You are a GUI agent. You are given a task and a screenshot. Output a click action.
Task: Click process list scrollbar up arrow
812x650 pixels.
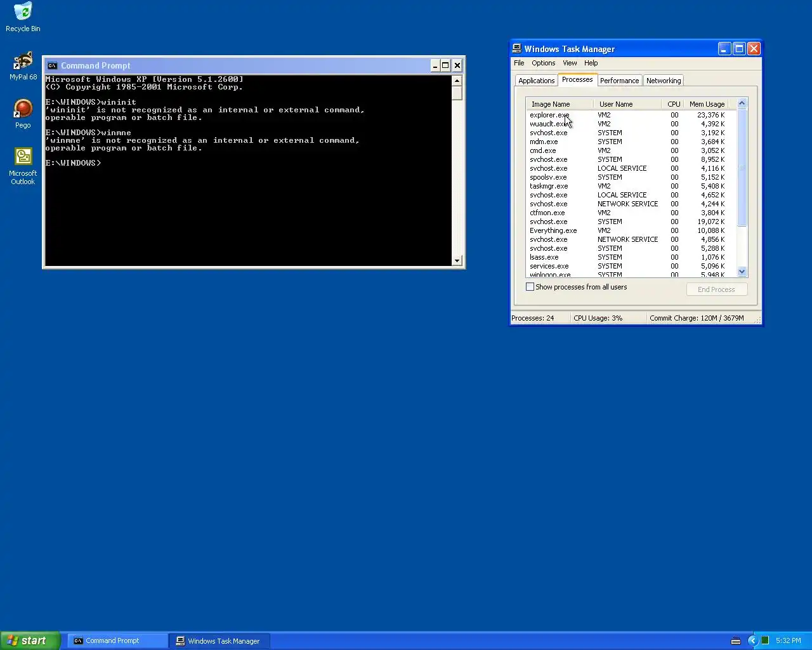pos(742,103)
